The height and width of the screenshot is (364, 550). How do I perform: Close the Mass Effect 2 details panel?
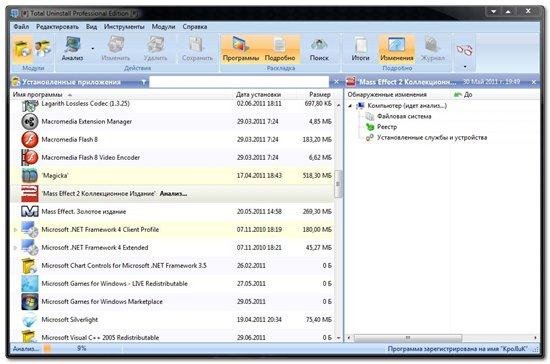(534, 82)
